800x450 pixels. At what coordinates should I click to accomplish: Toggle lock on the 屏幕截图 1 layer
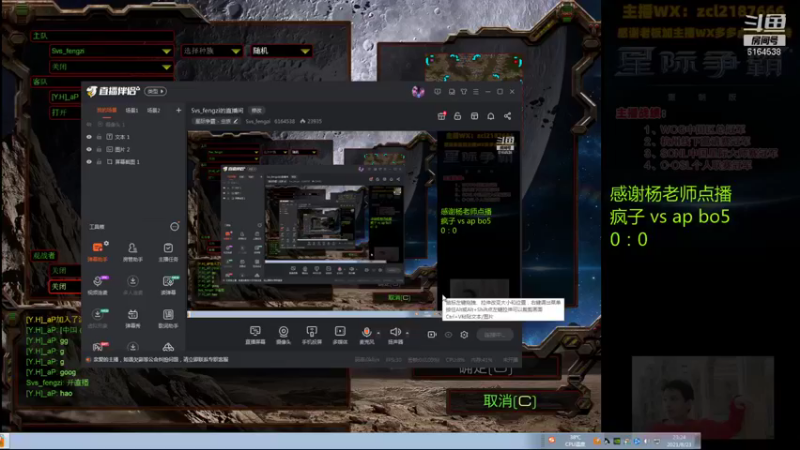pyautogui.click(x=99, y=162)
